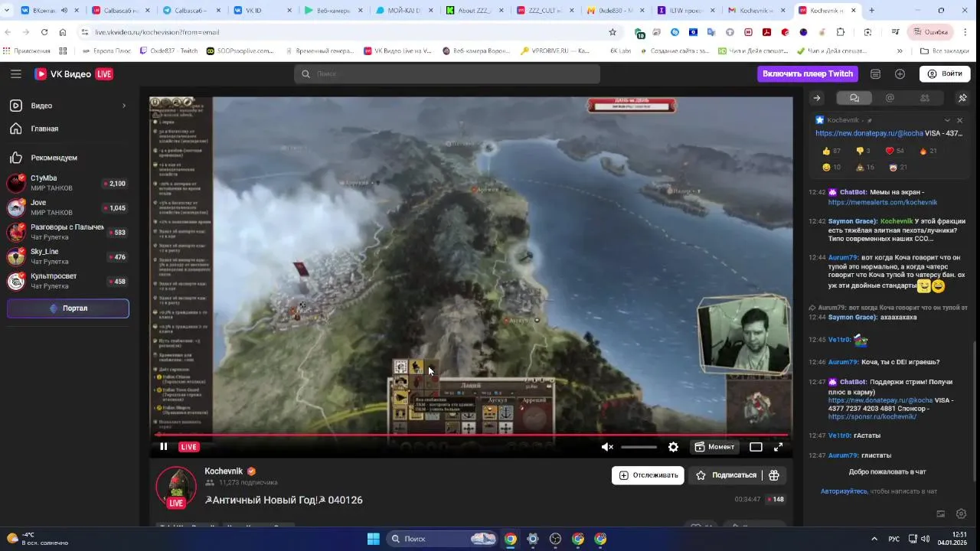Enter fullscreen in the player

point(778,447)
